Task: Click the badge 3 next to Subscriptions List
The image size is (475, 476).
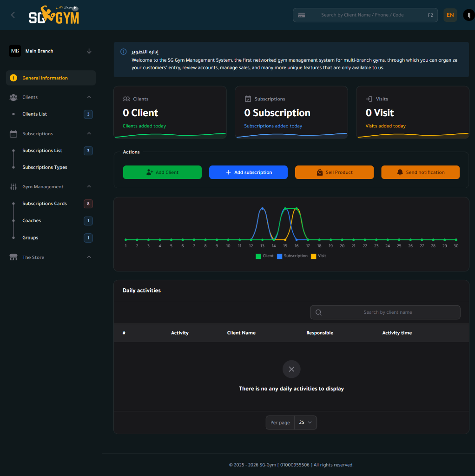Action: (x=88, y=151)
